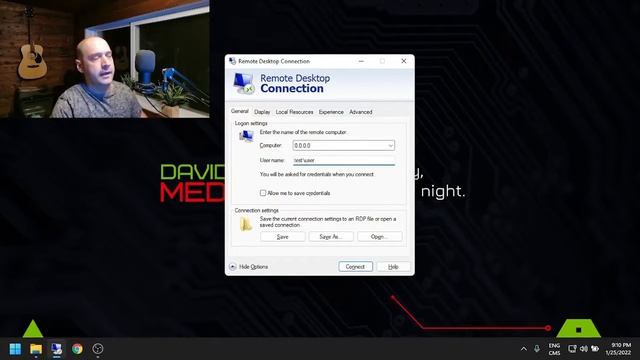The image size is (640, 360).
Task: Enable Allow me to save credentials
Action: point(263,193)
